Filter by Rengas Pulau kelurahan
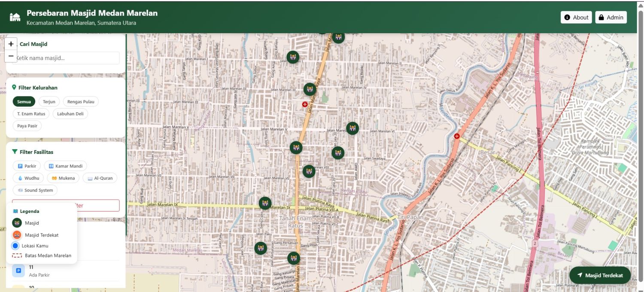Screen dimensions: 644x292 tap(81, 102)
